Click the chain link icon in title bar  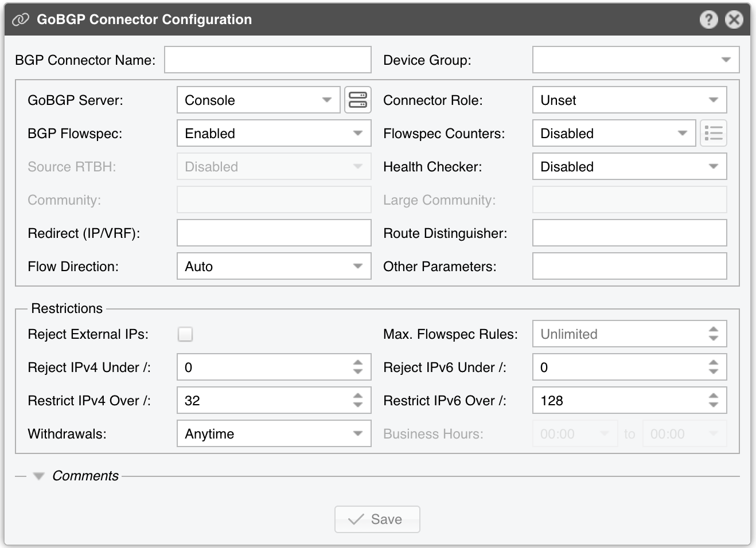click(21, 19)
